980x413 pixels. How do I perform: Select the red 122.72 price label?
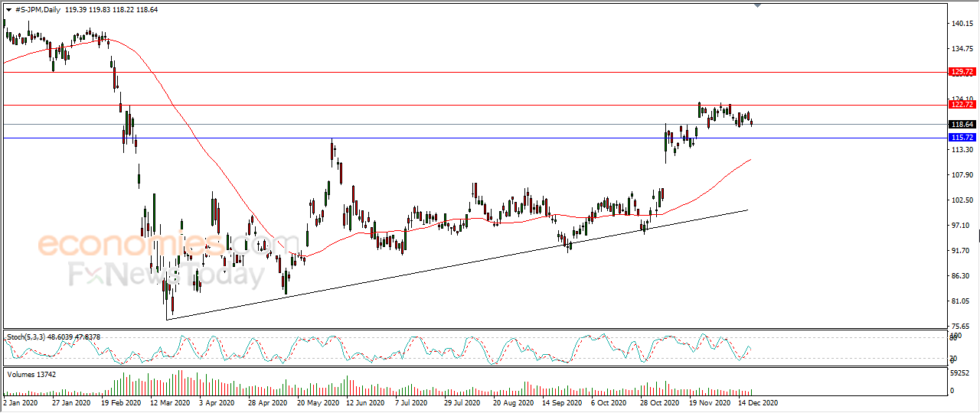pyautogui.click(x=962, y=105)
